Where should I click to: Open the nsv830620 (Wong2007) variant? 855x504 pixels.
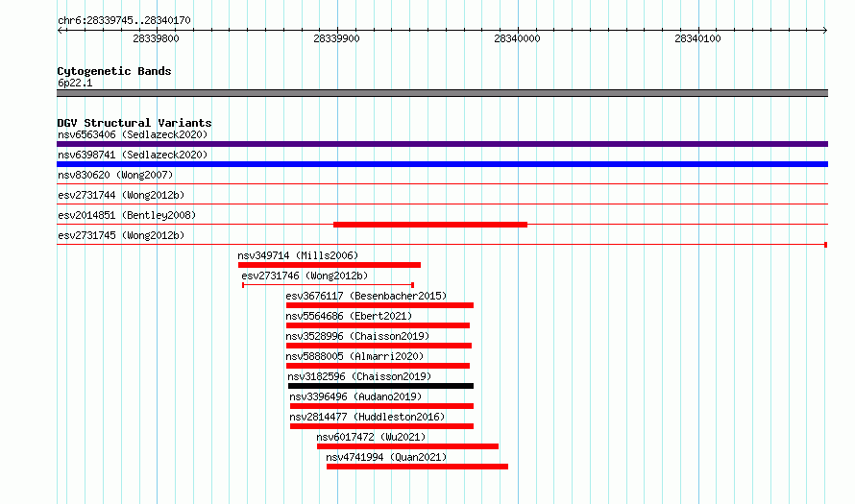115,175
